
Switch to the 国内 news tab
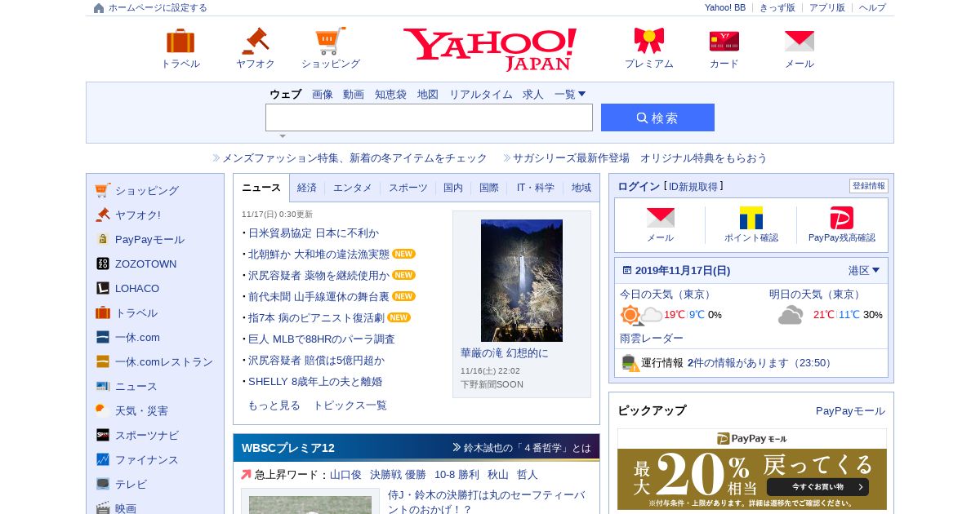(453, 188)
